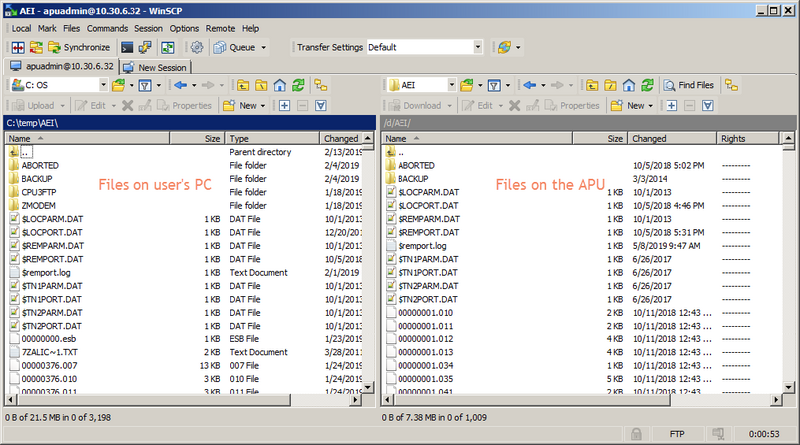Click the lock icon in the status bar
This screenshot has width=800, height=445.
[x=636, y=434]
